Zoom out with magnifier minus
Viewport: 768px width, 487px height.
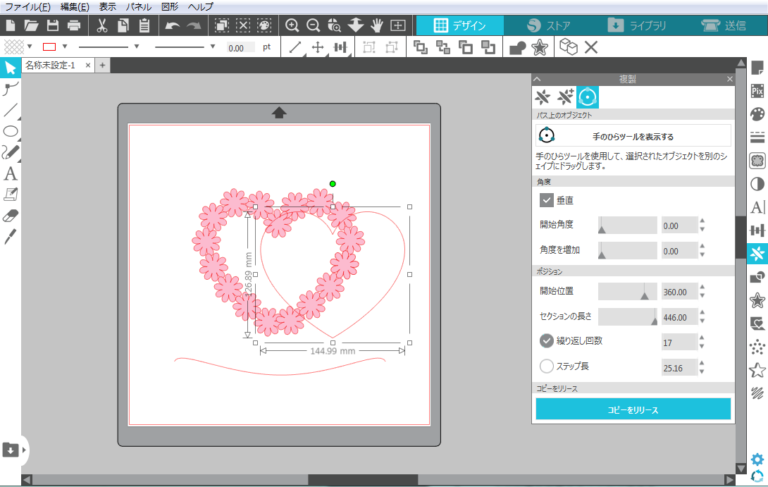313,25
